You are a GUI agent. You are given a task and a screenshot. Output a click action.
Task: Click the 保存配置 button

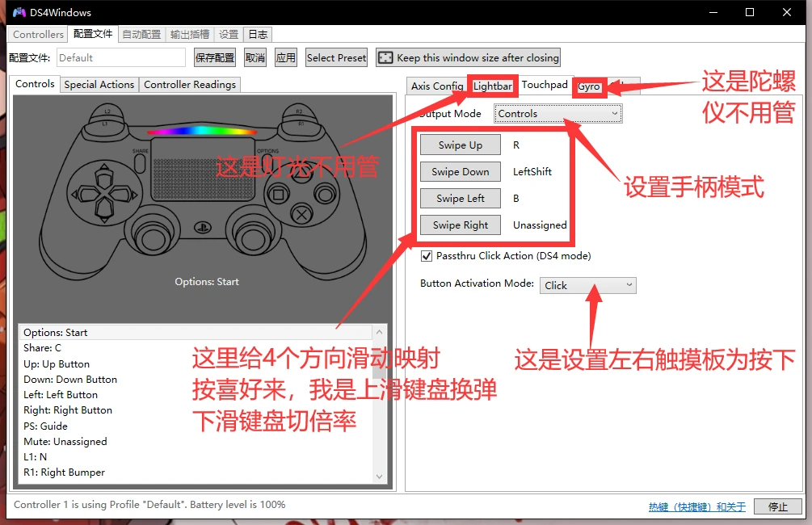coord(214,57)
